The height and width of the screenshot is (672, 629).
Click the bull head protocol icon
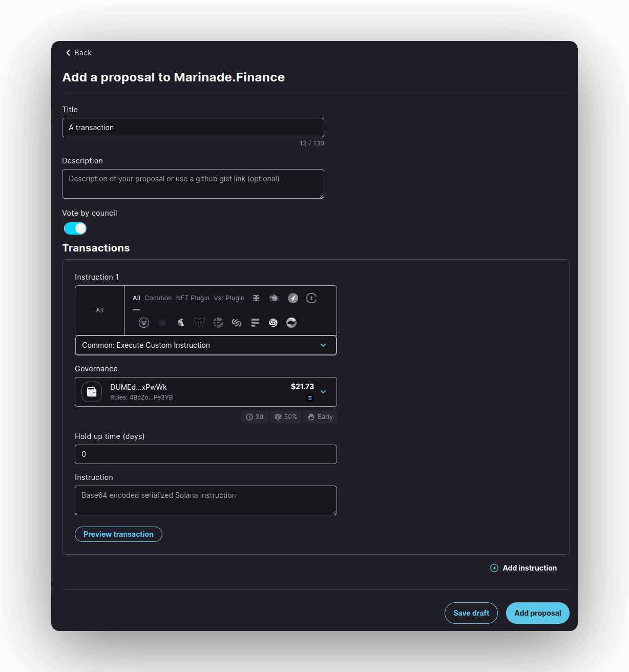click(144, 323)
